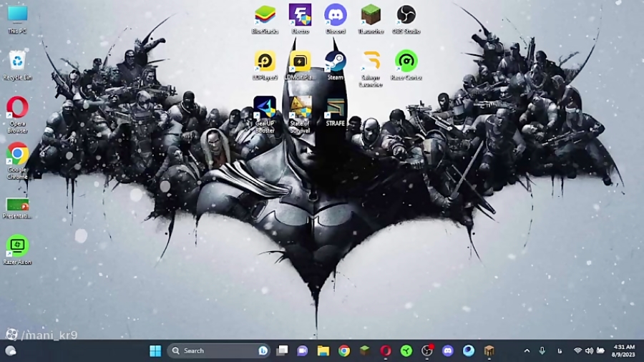Screen dimensions: 644x362
Task: Select the LDMultiPlayer desktop icon
Action: [301, 65]
